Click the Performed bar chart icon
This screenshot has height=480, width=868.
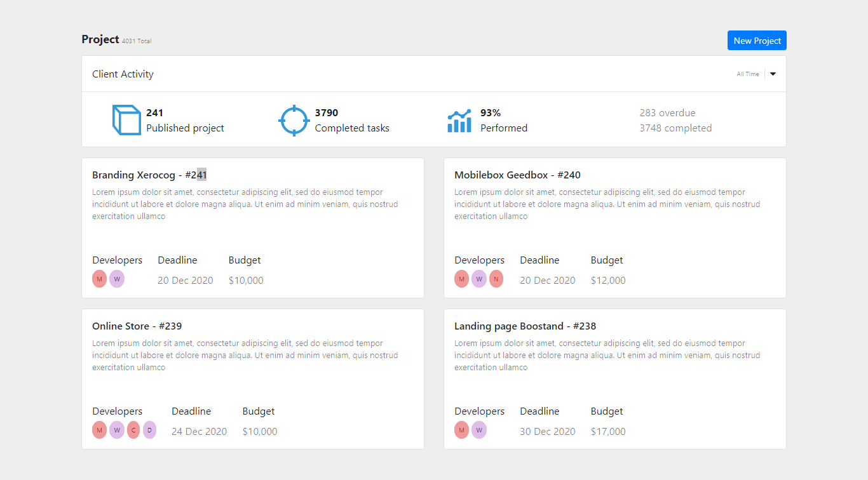459,120
